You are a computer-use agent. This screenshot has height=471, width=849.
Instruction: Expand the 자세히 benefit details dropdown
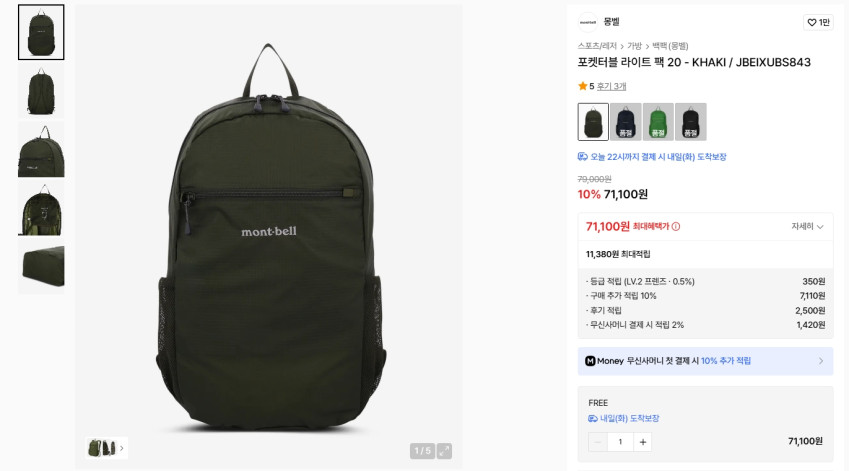click(x=807, y=226)
